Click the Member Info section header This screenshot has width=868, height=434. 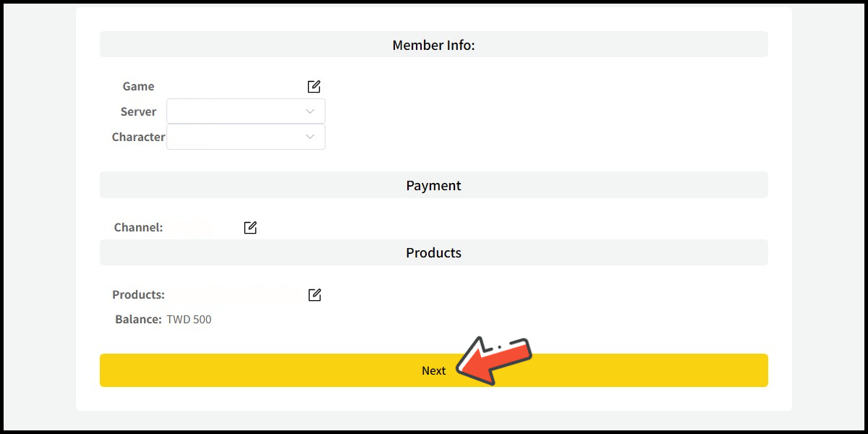(x=433, y=45)
